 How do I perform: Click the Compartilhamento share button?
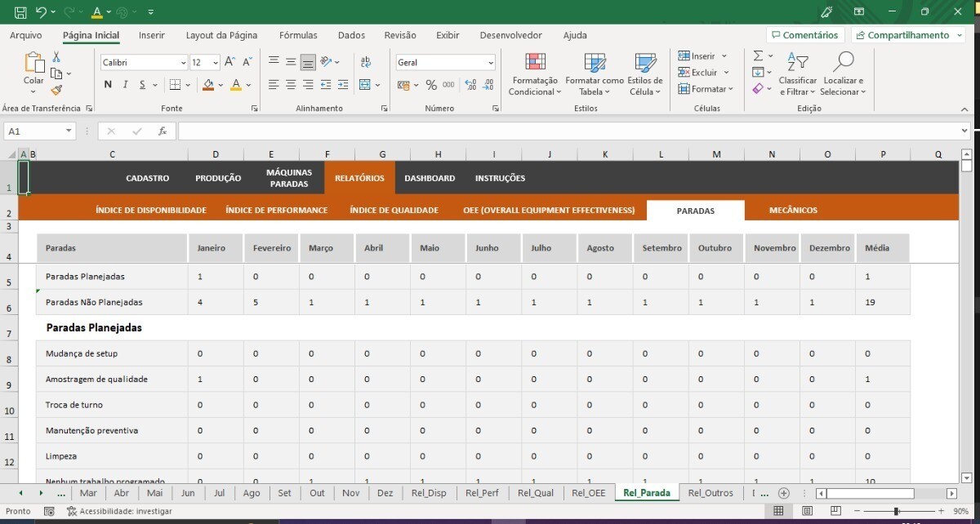(x=907, y=35)
